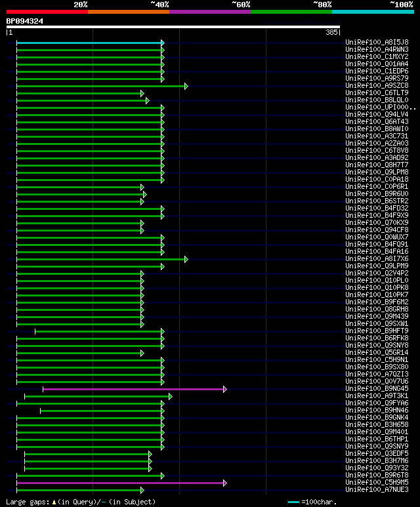Viewport: 420px width, 507px height.
Task: Click the UniRef100_Q9LPM9 text
Action: coord(377,266)
